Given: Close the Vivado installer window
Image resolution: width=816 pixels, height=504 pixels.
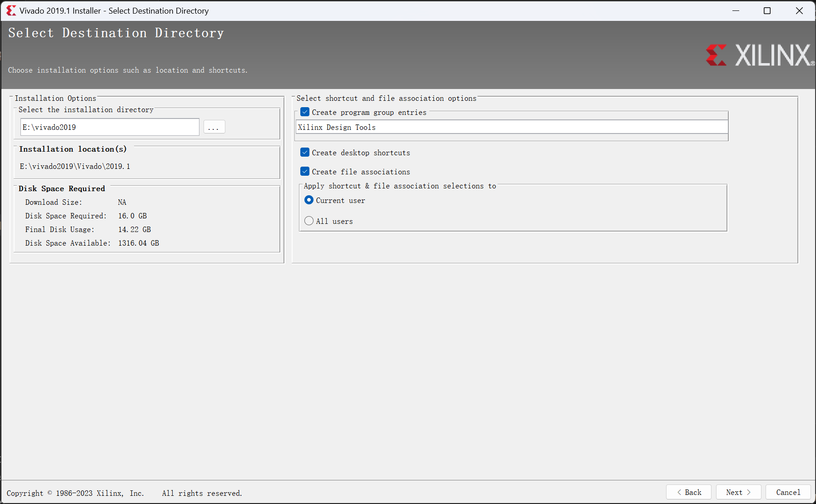Looking at the screenshot, I should (x=799, y=10).
